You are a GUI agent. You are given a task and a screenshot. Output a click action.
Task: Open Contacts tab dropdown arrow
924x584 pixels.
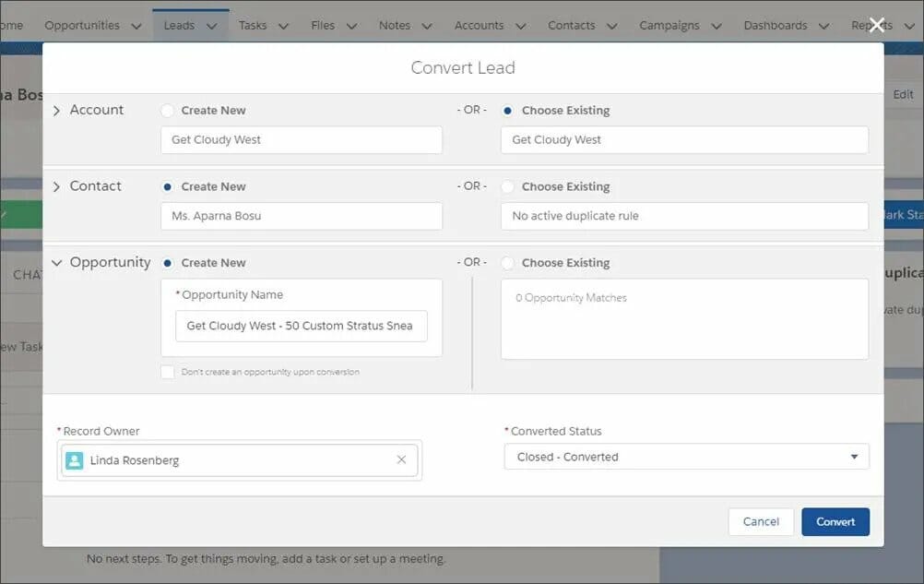(x=612, y=26)
